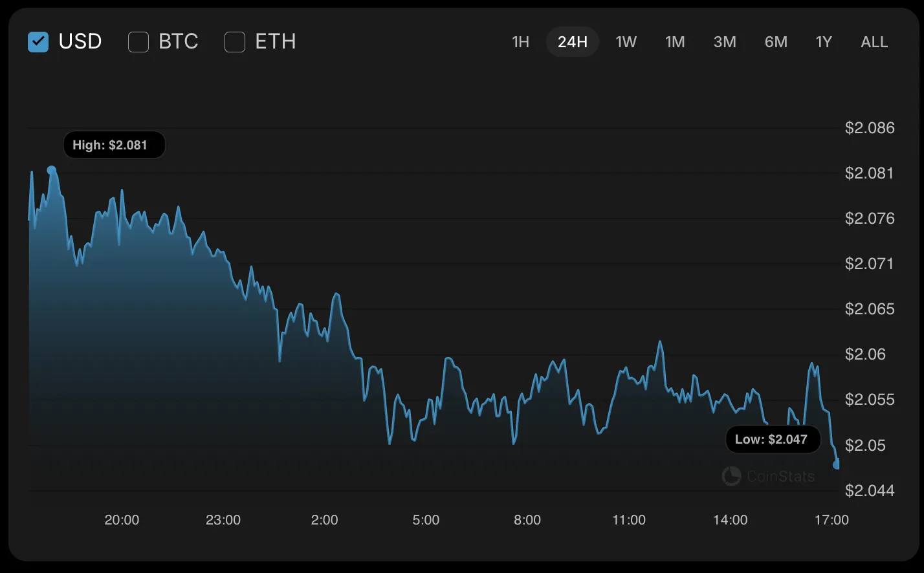Select the 24H timeframe tab
The width and height of the screenshot is (924, 573).
572,41
